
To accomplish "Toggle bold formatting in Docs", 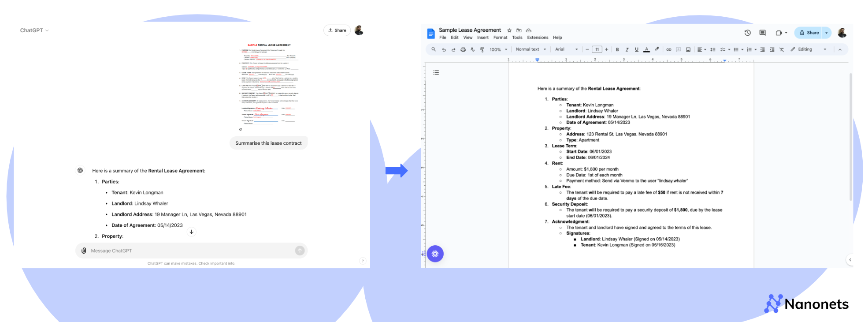I will point(617,49).
